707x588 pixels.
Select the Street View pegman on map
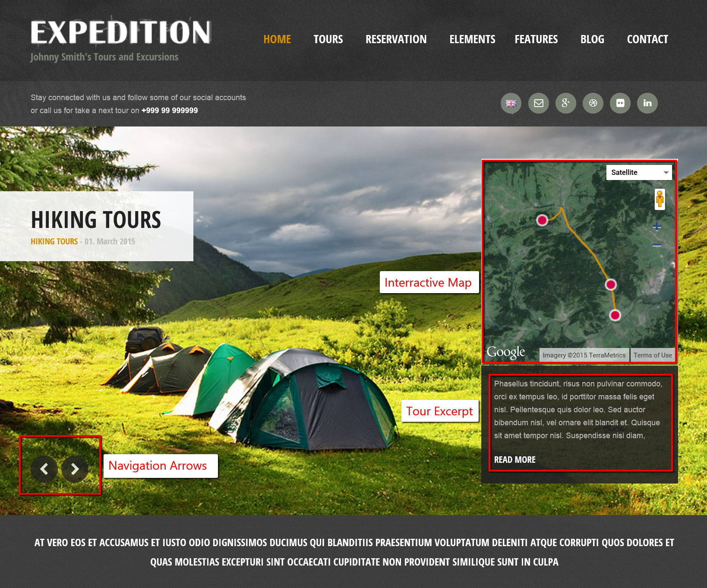(660, 199)
